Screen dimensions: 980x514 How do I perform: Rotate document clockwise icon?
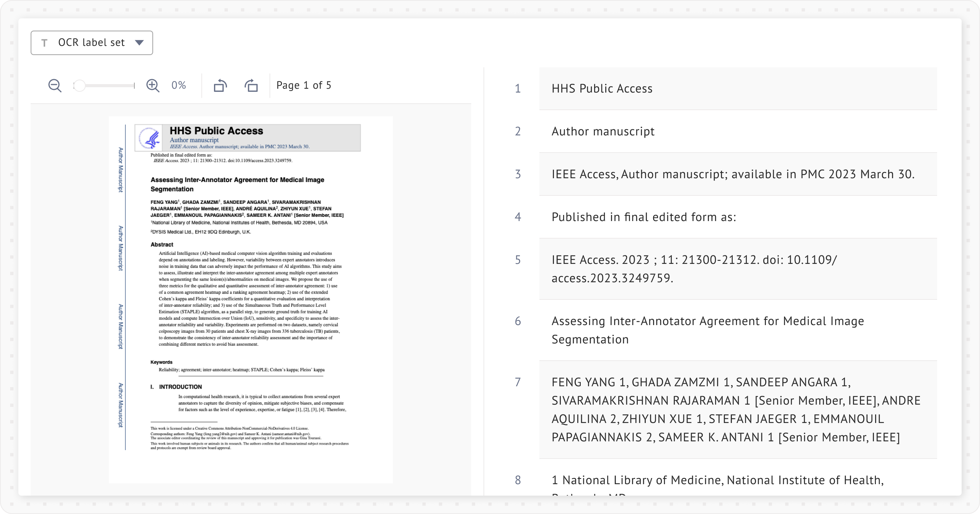point(251,85)
